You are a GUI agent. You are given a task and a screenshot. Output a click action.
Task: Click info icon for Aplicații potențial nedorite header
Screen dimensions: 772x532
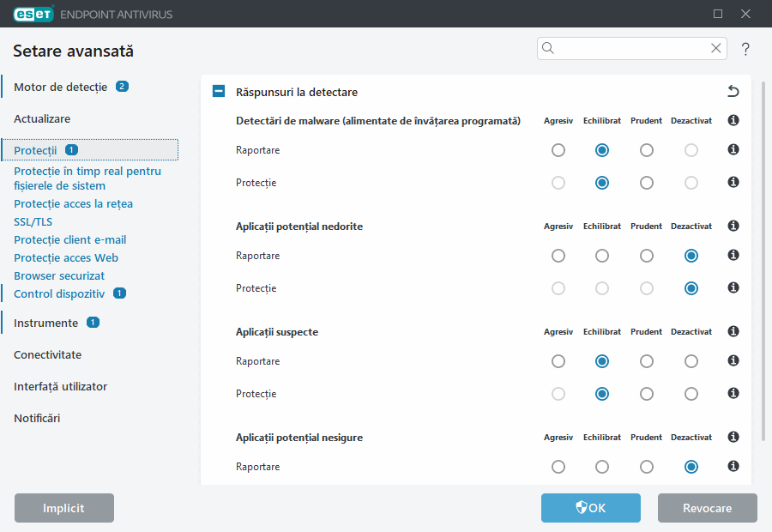(x=733, y=227)
